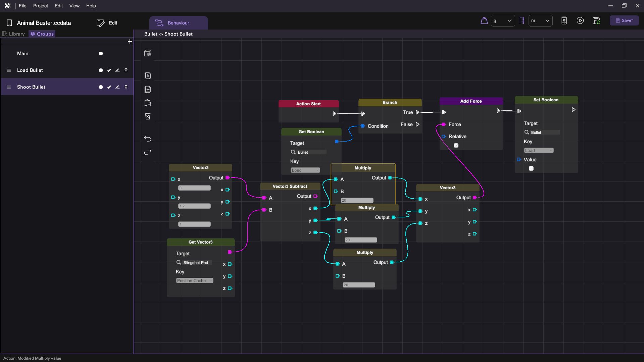
Task: Click the clipboard paste icon in canvas toolbar
Action: [x=148, y=103]
